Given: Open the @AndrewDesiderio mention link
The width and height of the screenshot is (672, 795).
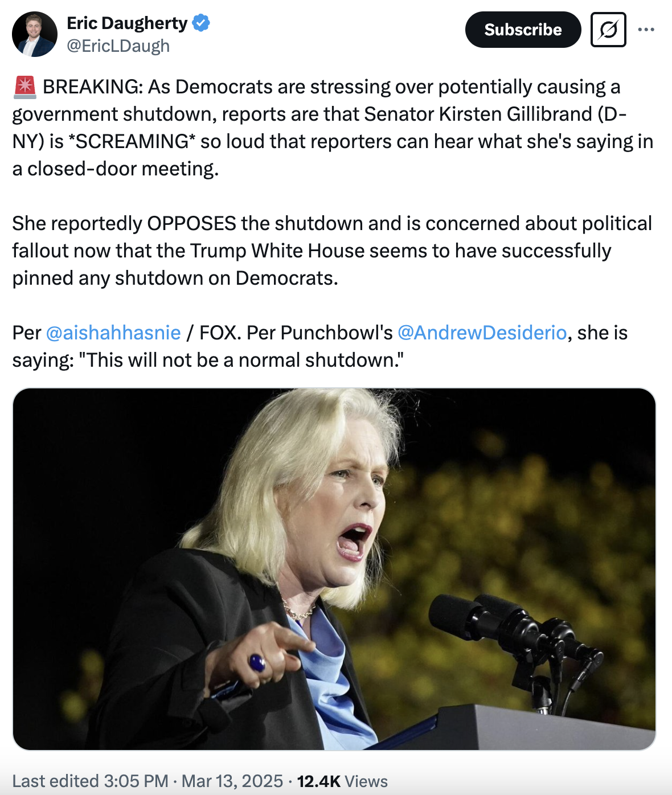Looking at the screenshot, I should click(482, 333).
